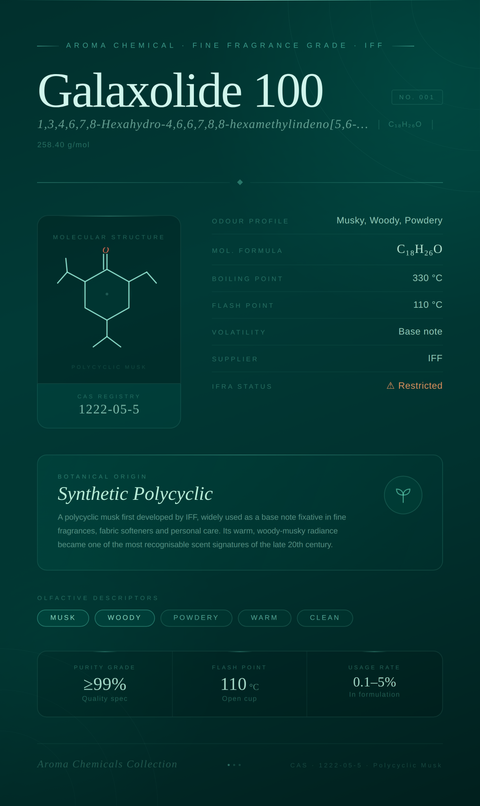This screenshot has height=806, width=480.
Task: Click the diamond divider ornament
Action: (x=240, y=182)
